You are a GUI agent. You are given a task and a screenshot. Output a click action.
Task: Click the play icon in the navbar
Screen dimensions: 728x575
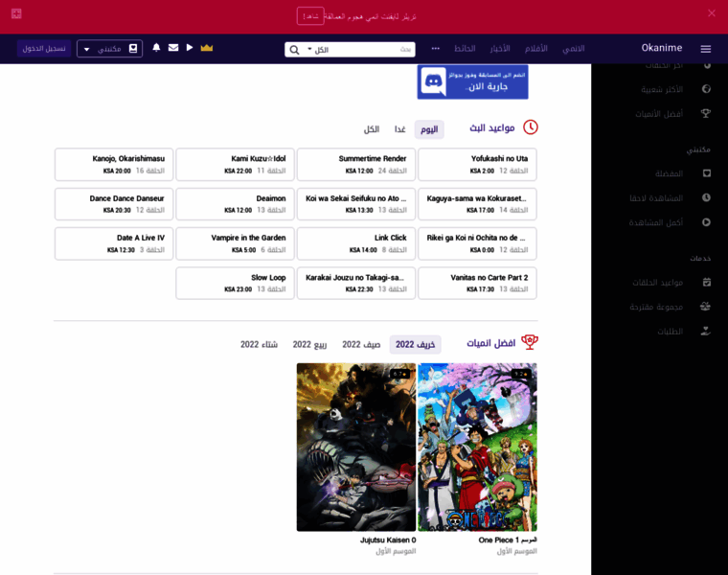[190, 47]
